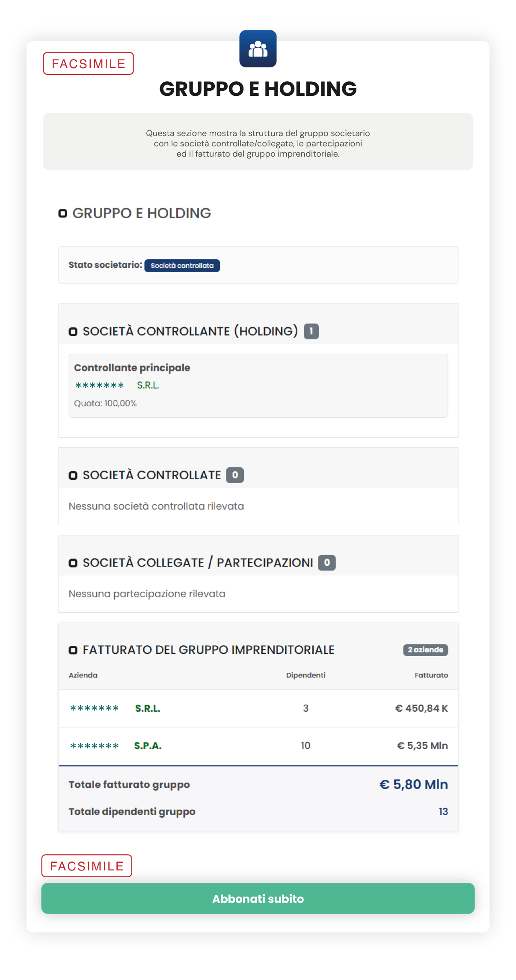Click the icon beside SOCIETÀ CONTROLLATE header

(x=74, y=475)
